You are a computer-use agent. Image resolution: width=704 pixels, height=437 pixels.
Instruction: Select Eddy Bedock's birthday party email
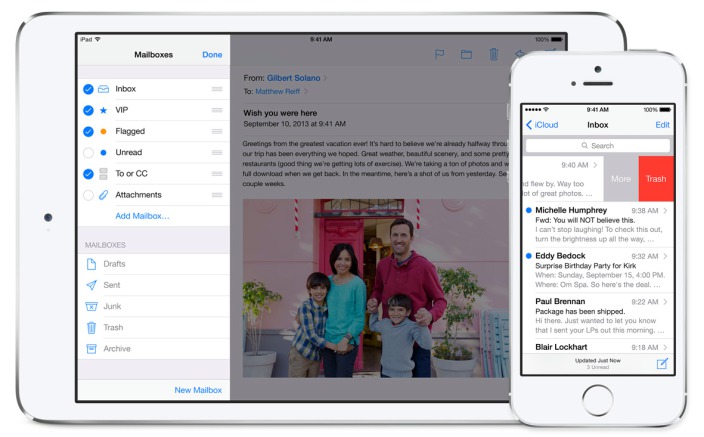coord(598,270)
